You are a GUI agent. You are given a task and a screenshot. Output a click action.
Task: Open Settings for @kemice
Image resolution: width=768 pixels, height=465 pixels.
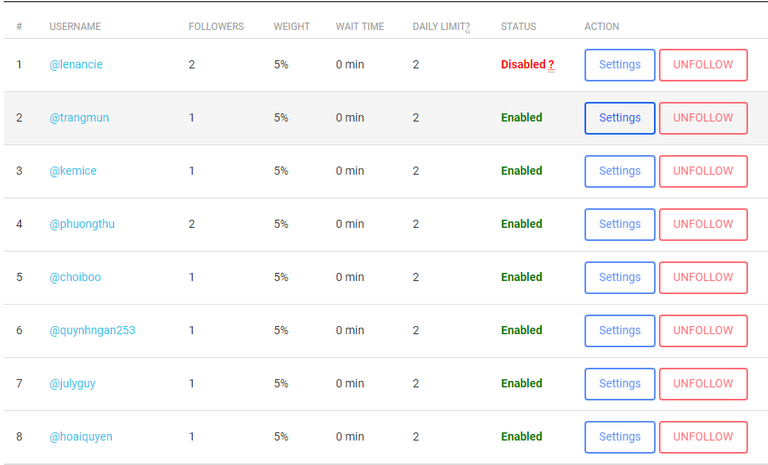[x=619, y=171]
